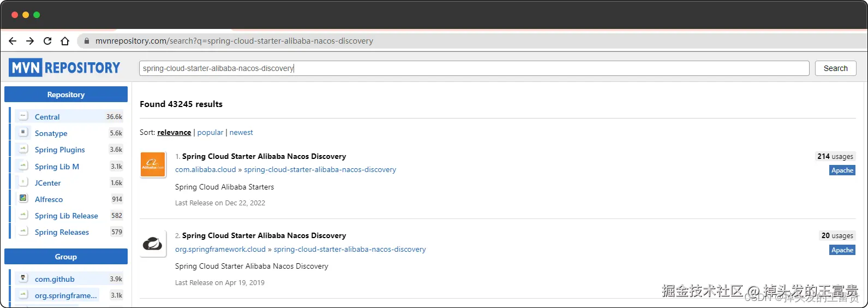Viewport: 868px width, 308px height.
Task: Click Apache license badge of first result
Action: (842, 170)
